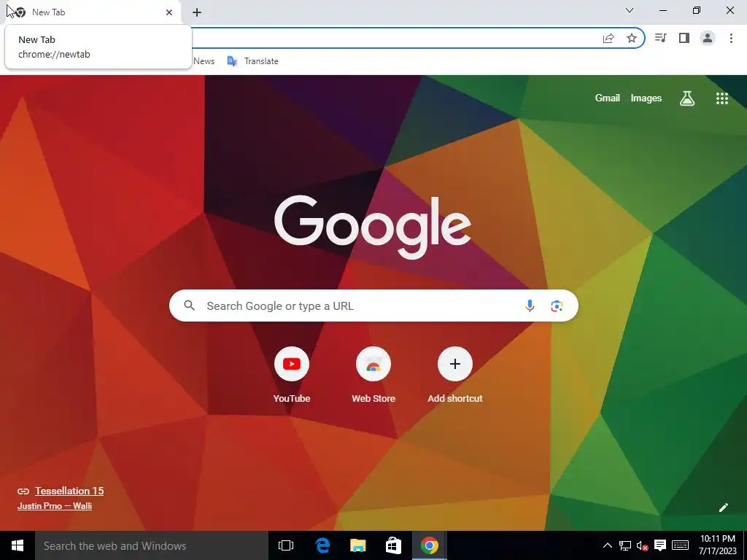This screenshot has width=747, height=560.
Task: Customize this page with pencil icon
Action: point(723,507)
